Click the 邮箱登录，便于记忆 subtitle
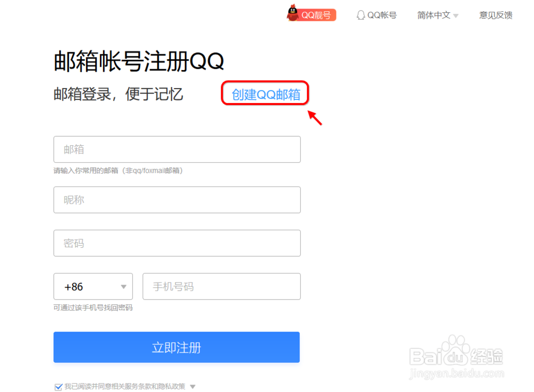The width and height of the screenshot is (534, 392). pyautogui.click(x=118, y=94)
